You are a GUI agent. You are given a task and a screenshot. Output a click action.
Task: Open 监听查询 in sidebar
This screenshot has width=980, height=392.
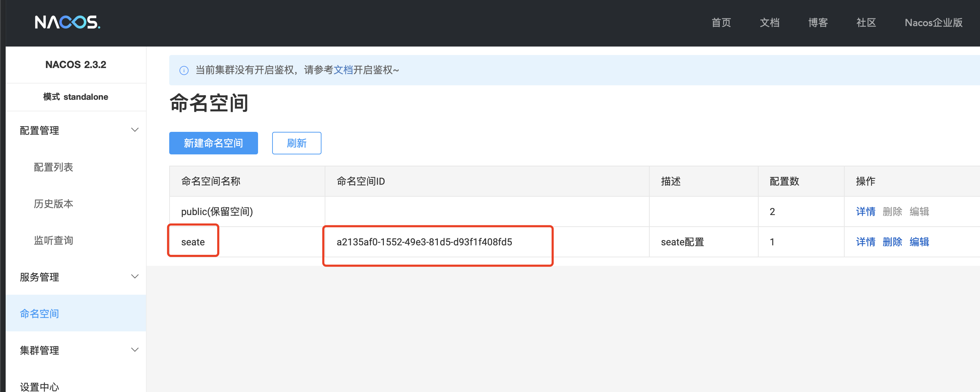[x=53, y=240]
